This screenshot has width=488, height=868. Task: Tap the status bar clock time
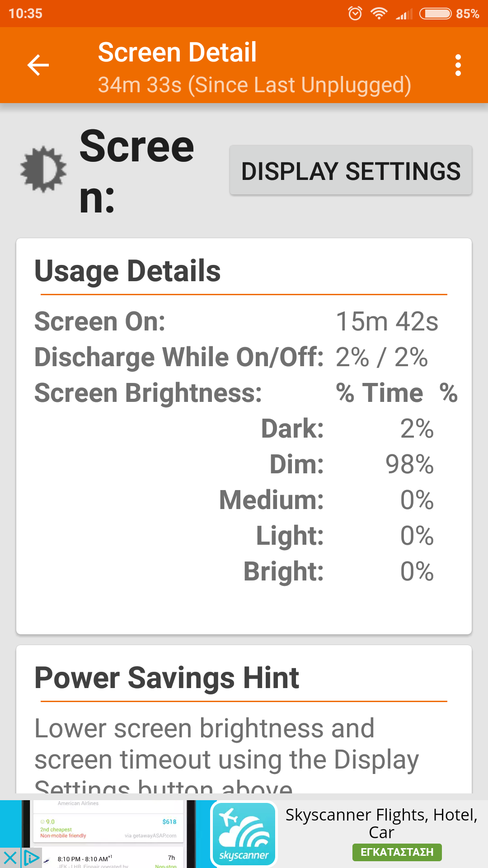(x=25, y=14)
